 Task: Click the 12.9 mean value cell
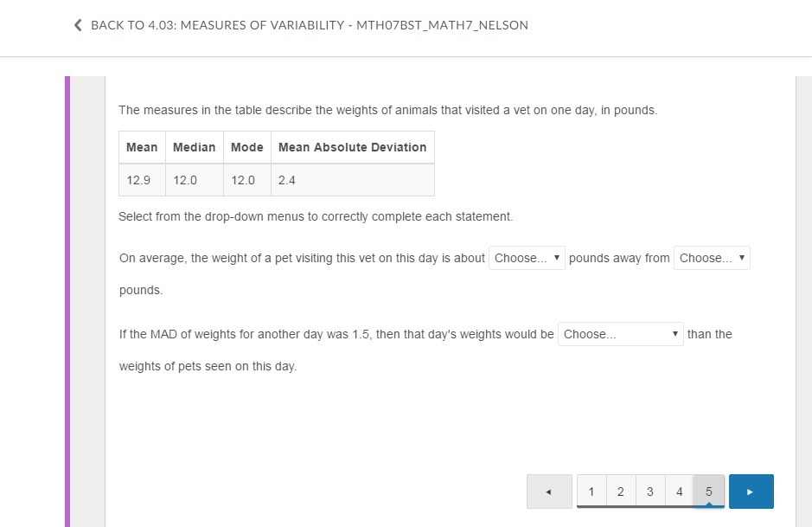[139, 180]
